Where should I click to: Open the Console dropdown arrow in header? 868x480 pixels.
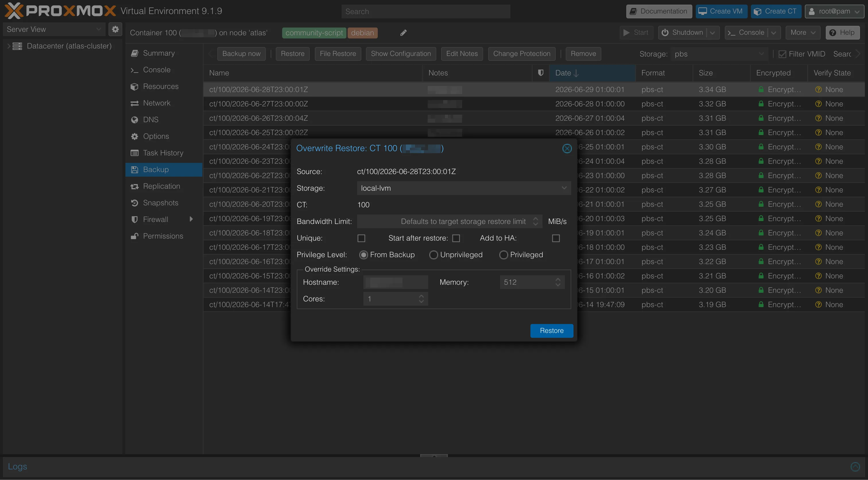click(x=774, y=33)
